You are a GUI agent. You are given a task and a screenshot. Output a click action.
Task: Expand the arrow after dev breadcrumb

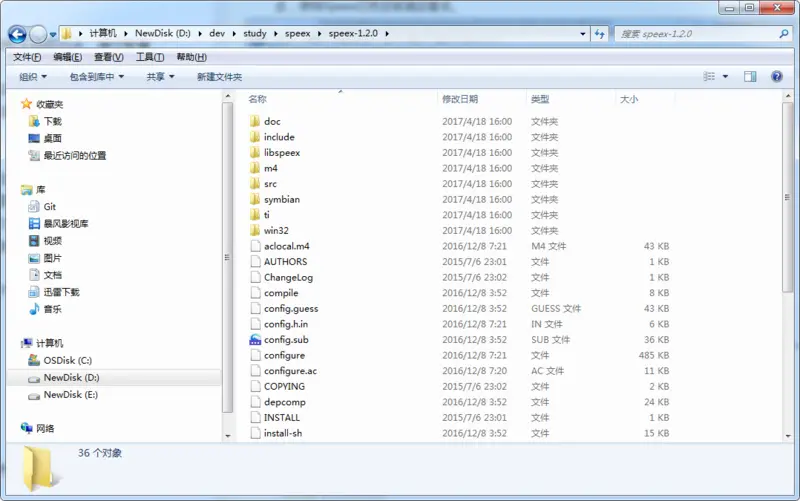(234, 34)
